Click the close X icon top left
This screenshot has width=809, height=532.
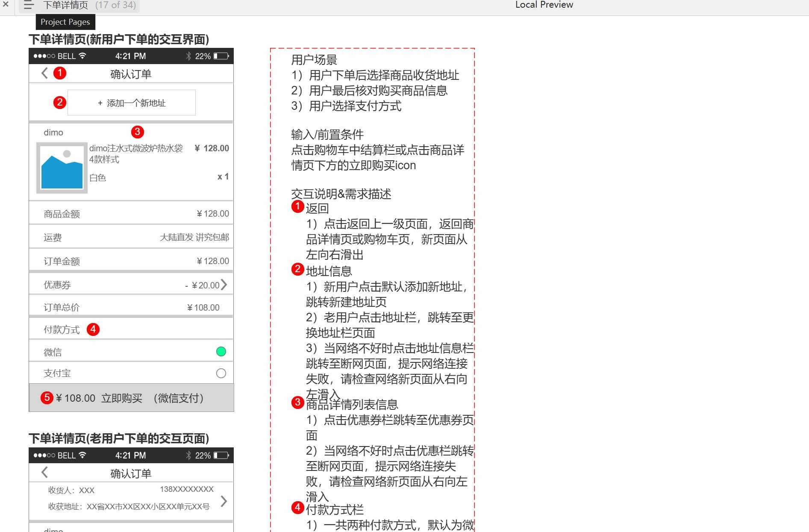[6, 5]
